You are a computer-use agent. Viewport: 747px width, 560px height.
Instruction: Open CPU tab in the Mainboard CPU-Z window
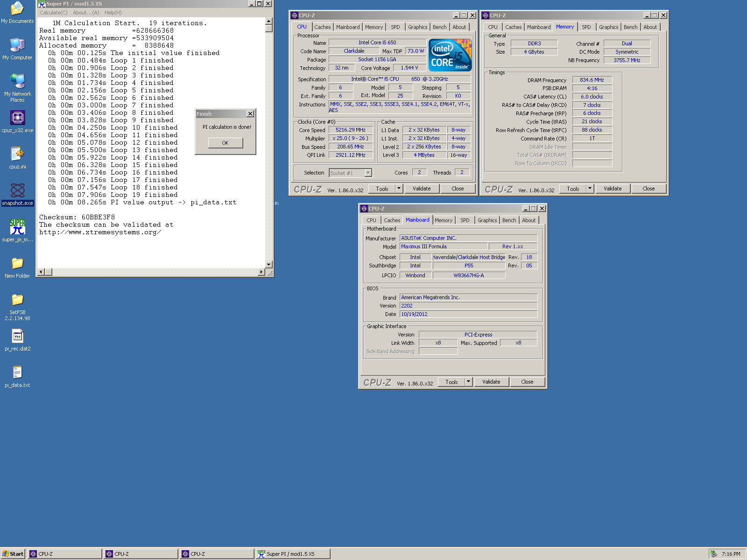tap(371, 220)
